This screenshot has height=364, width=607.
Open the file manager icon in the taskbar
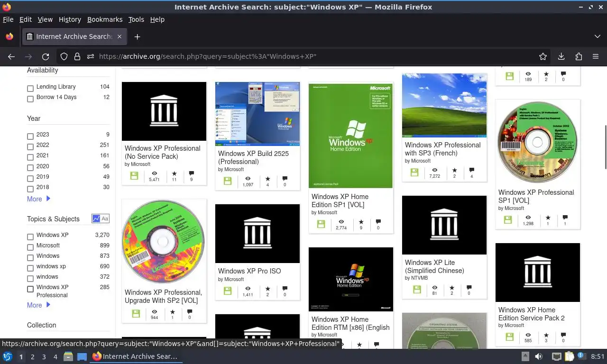coord(68,356)
